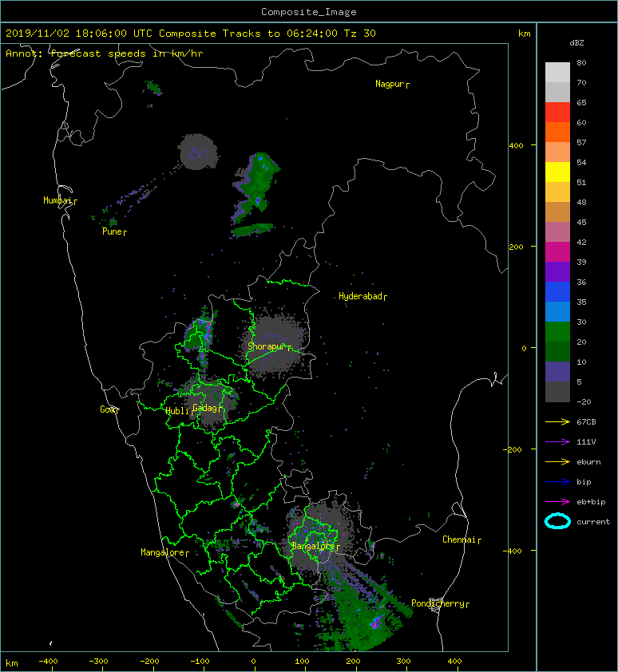Click the Chennai city label
This screenshot has width=618, height=672.
pos(462,540)
